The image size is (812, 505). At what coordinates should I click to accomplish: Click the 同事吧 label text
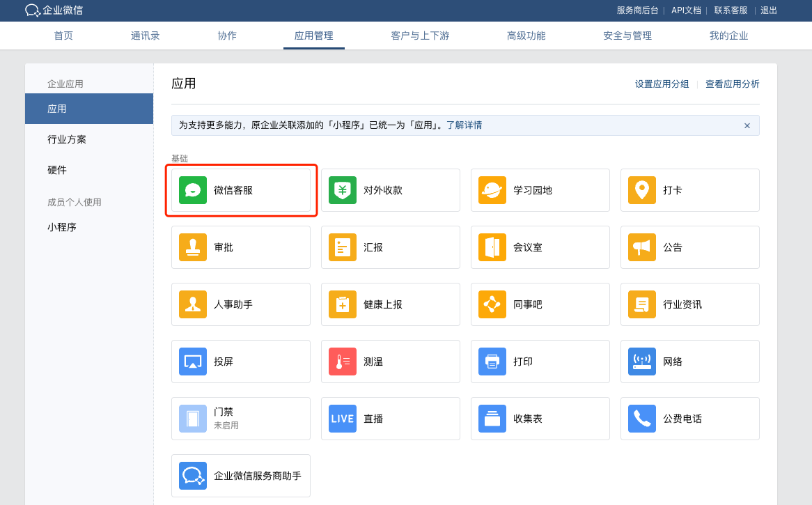(528, 304)
